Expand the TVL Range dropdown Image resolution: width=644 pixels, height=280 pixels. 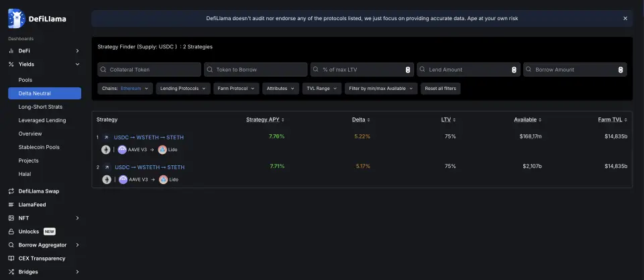pyautogui.click(x=321, y=89)
